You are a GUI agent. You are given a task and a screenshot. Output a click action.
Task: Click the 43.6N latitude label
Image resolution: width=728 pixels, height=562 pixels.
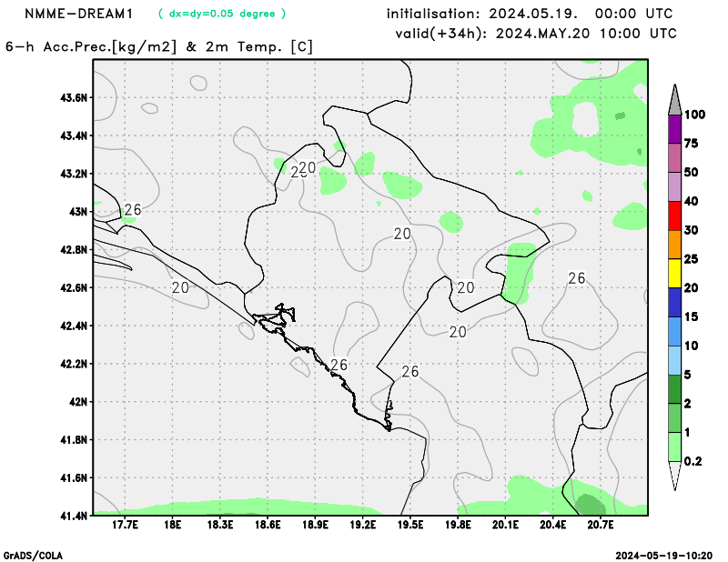(x=74, y=98)
